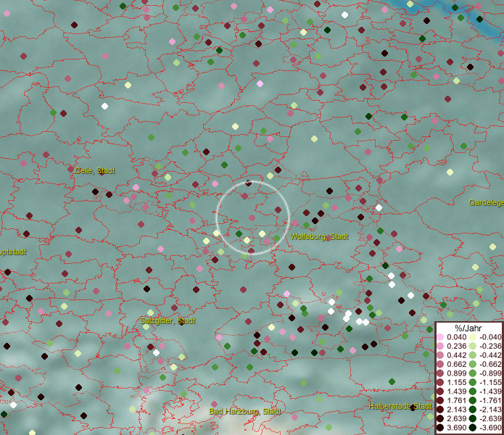Screen dimensions: 504x435
Task: Click the -1.155 green legend swatch
Action: click(x=473, y=381)
